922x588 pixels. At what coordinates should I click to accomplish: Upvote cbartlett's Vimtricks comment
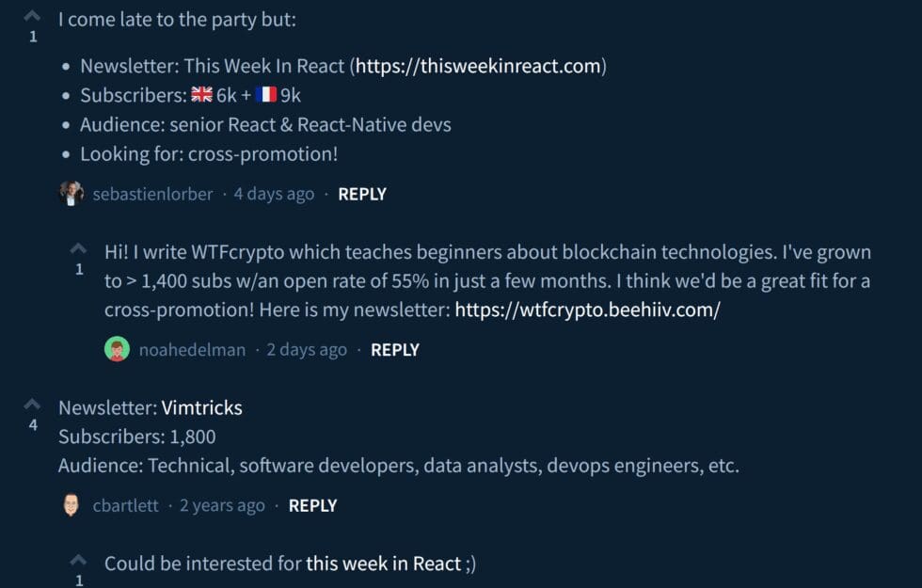(x=32, y=405)
